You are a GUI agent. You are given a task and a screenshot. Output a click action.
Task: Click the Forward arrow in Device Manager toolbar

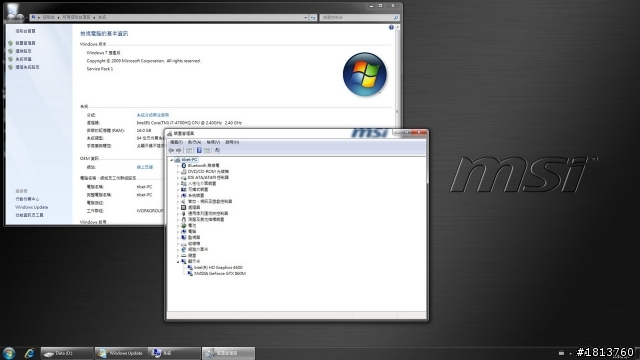point(179,150)
